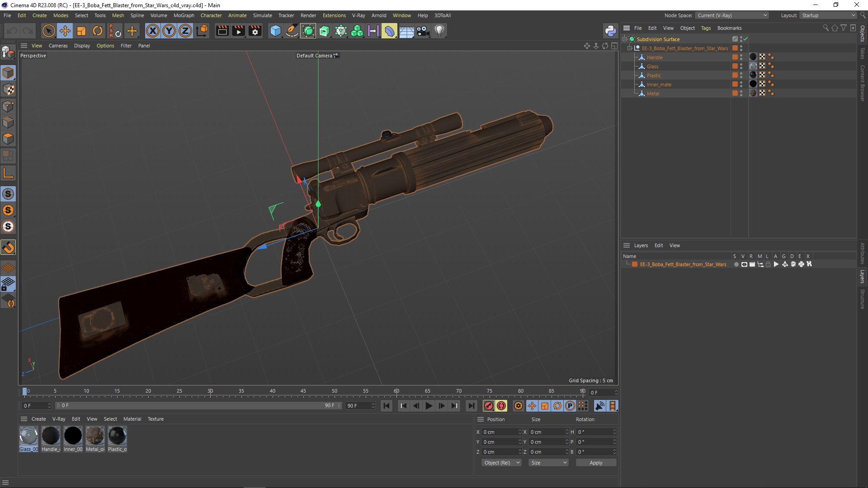The height and width of the screenshot is (488, 868).
Task: Add an Extrude generator icon
Action: [325, 31]
